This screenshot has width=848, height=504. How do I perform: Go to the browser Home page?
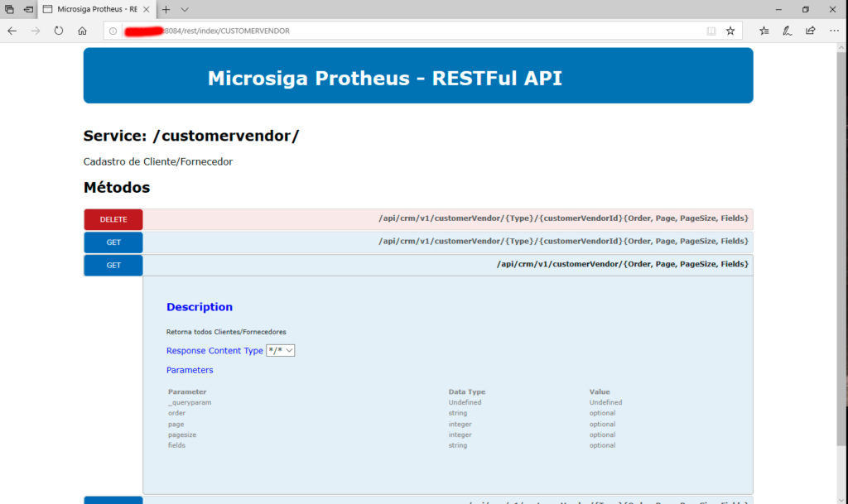(82, 31)
